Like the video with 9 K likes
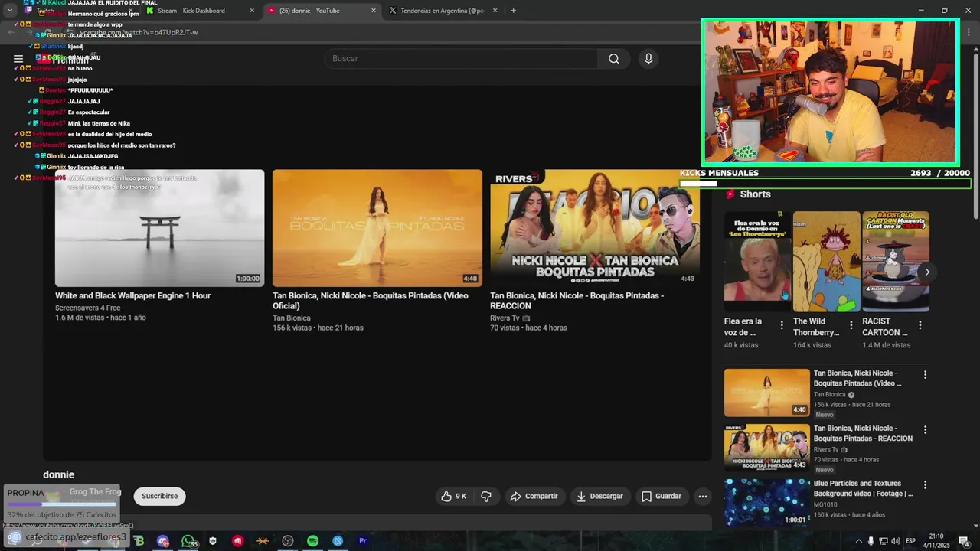 pos(453,496)
